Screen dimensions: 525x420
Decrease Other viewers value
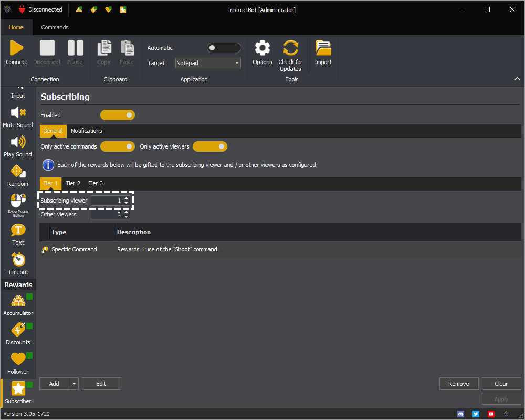click(126, 217)
